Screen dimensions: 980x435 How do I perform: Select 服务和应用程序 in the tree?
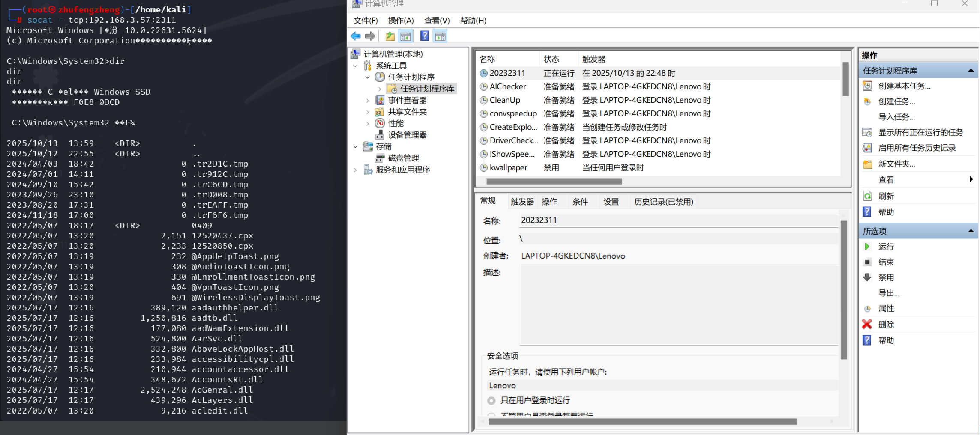pyautogui.click(x=403, y=170)
